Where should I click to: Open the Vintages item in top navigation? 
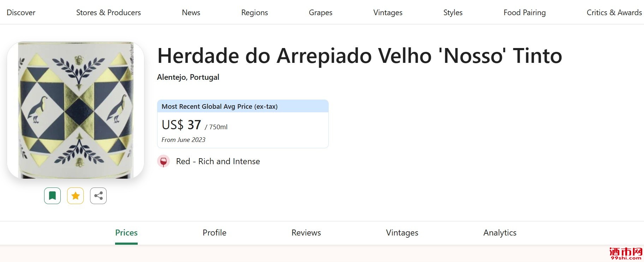(388, 12)
